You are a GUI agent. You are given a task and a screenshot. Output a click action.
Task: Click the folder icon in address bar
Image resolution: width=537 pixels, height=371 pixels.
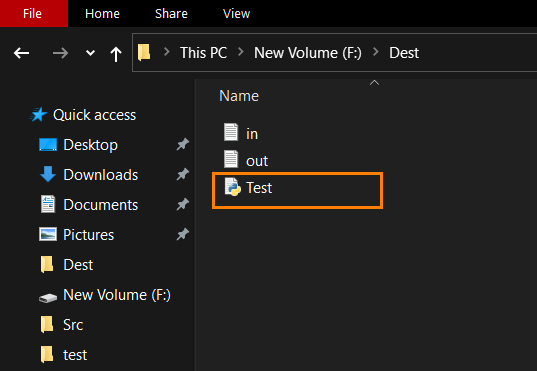coord(144,52)
